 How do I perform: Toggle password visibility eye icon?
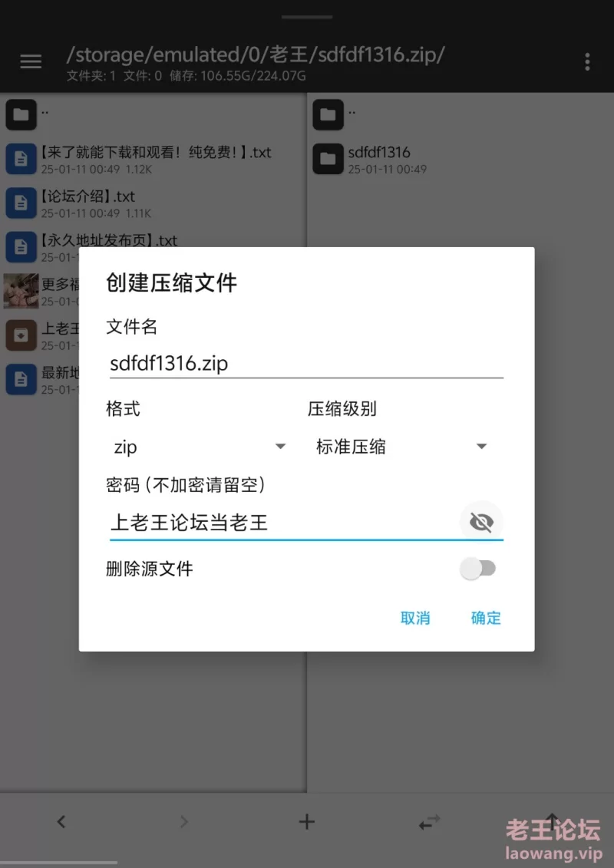pyautogui.click(x=481, y=522)
